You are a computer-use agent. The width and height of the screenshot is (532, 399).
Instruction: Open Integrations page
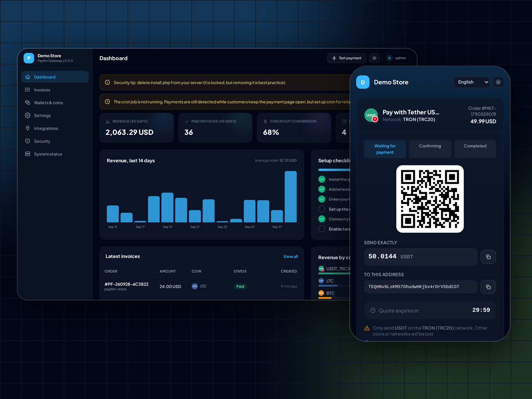click(55, 128)
